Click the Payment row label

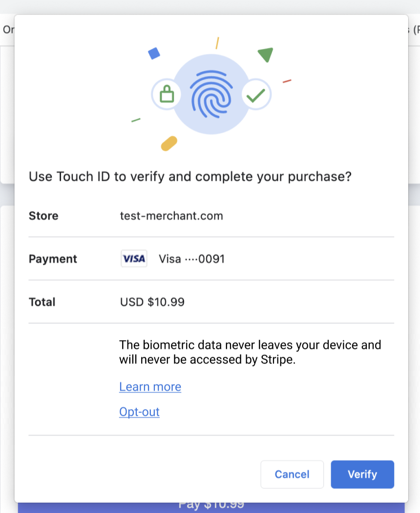click(x=53, y=259)
